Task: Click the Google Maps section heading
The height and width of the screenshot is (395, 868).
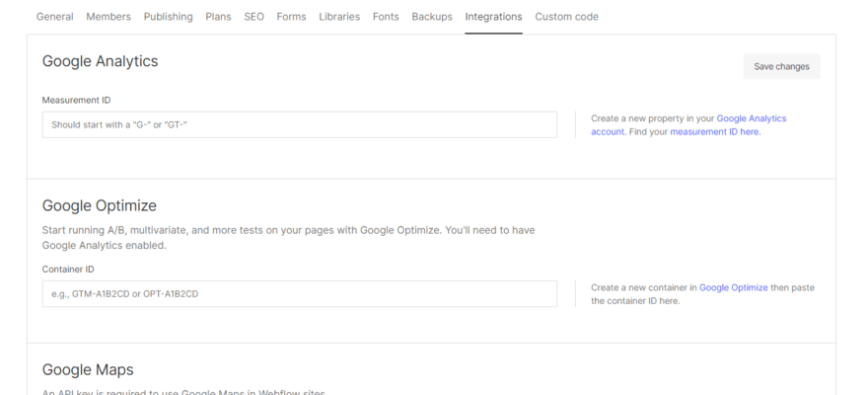Action: click(x=88, y=369)
